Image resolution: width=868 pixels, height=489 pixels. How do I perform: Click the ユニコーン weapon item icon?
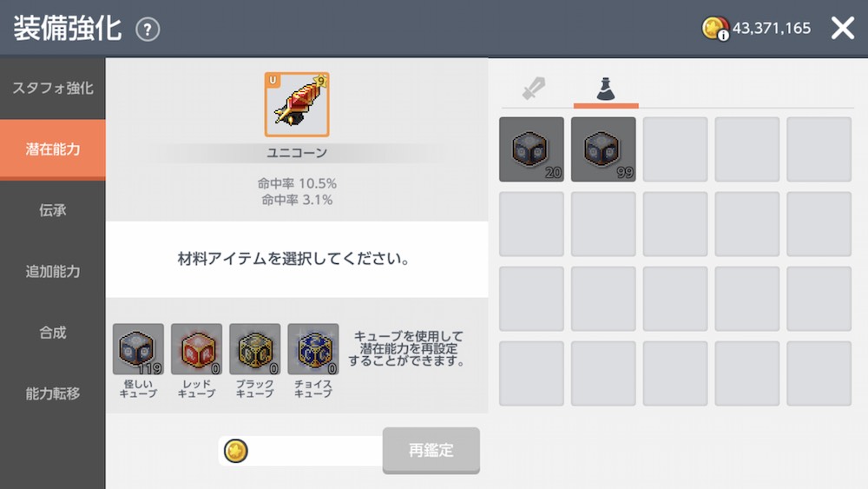297,105
